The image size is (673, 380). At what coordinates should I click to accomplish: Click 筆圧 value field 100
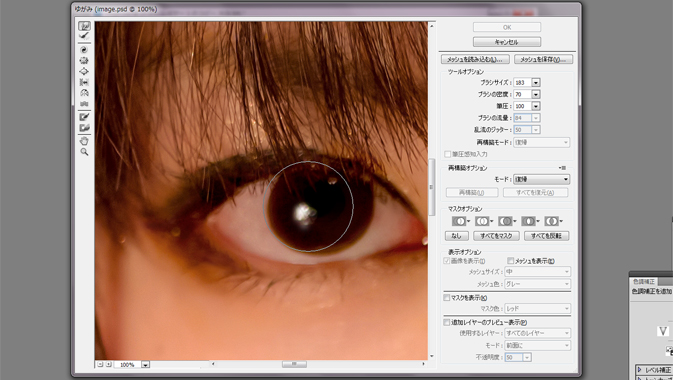coord(522,106)
